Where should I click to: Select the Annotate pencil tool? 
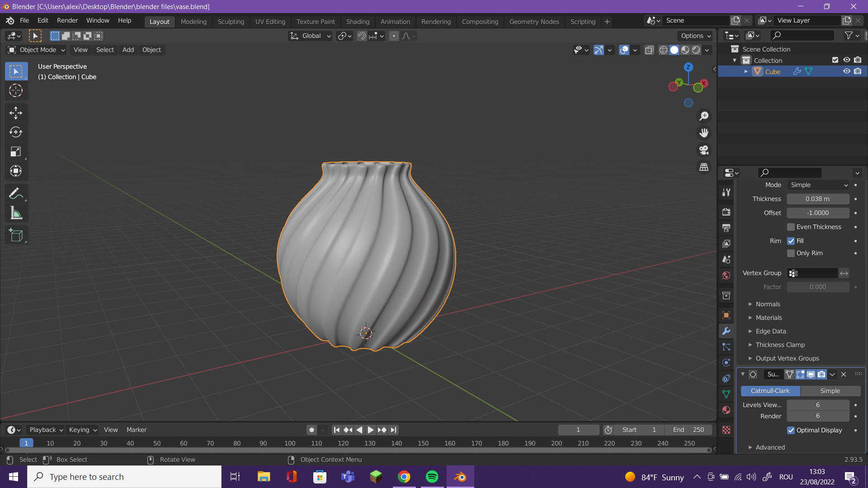[16, 194]
